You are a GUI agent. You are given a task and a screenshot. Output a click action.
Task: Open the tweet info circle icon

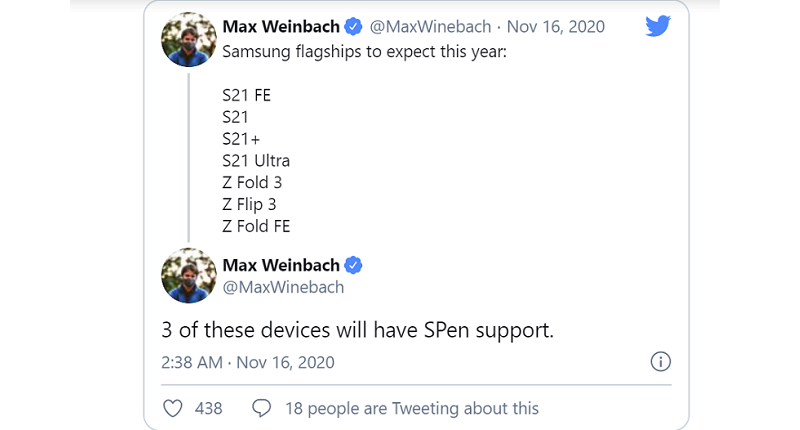click(660, 362)
